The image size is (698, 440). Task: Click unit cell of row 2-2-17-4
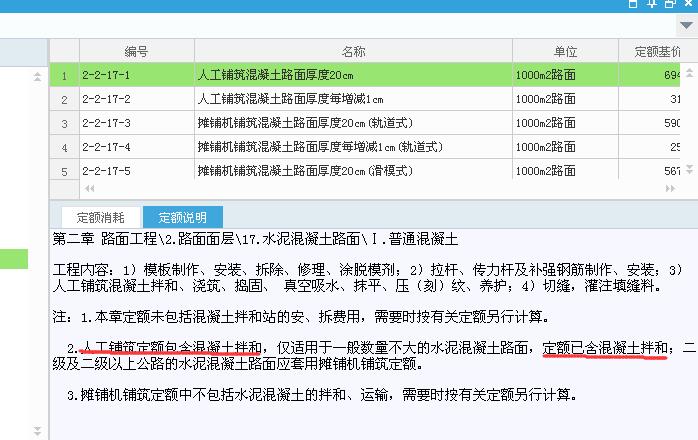tap(565, 147)
